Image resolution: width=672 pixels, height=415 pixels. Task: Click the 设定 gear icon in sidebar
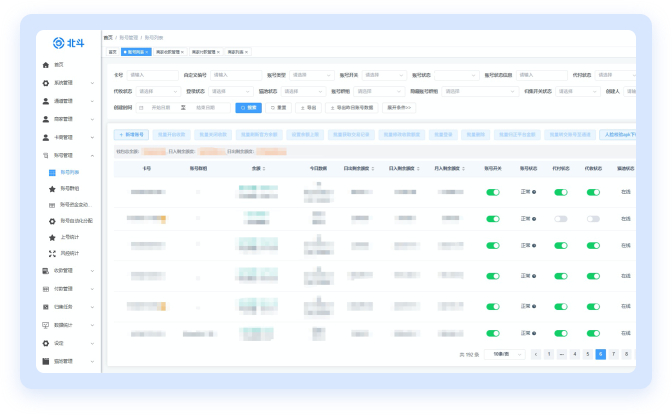[x=46, y=343]
